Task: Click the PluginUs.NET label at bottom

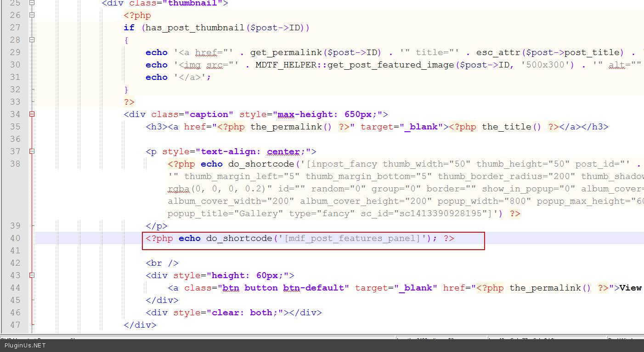Action: [x=25, y=346]
